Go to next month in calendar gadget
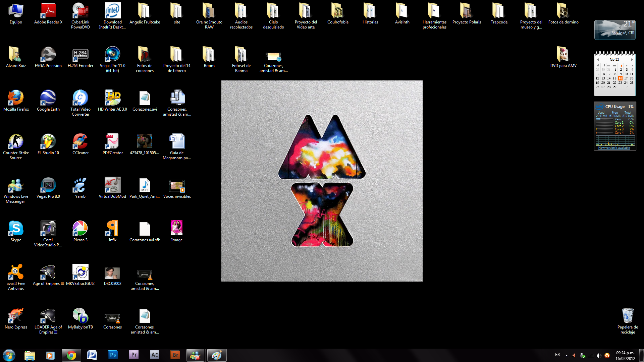644x362 pixels. click(x=632, y=60)
